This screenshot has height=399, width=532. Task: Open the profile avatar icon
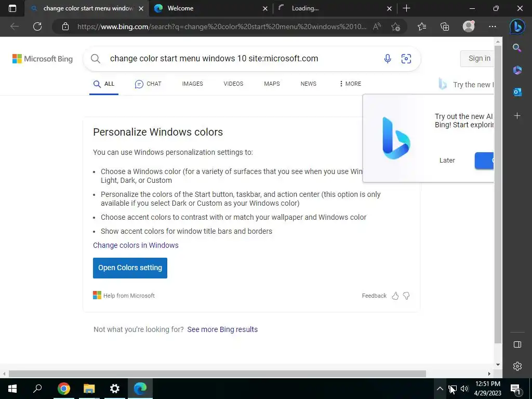click(x=469, y=26)
